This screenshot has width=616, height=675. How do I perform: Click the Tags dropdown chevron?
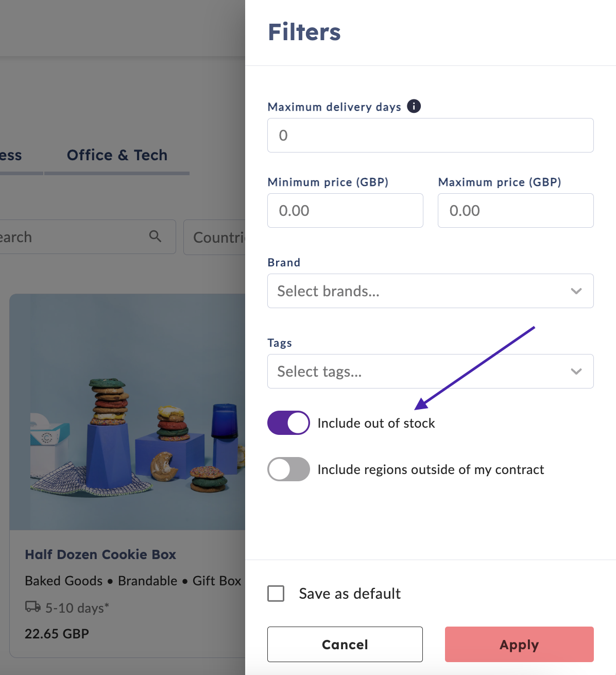(576, 372)
